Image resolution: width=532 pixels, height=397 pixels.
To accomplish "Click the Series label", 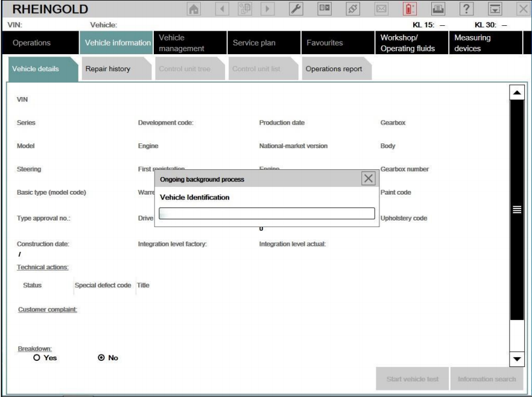I will click(x=26, y=123).
